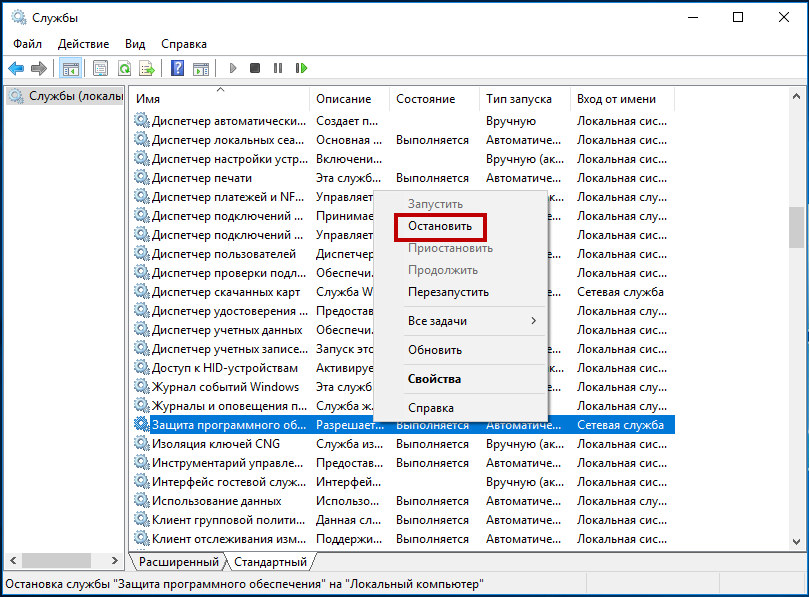Click left pane horizontal scrollbar right arrow
The image size is (809, 597).
[x=115, y=560]
